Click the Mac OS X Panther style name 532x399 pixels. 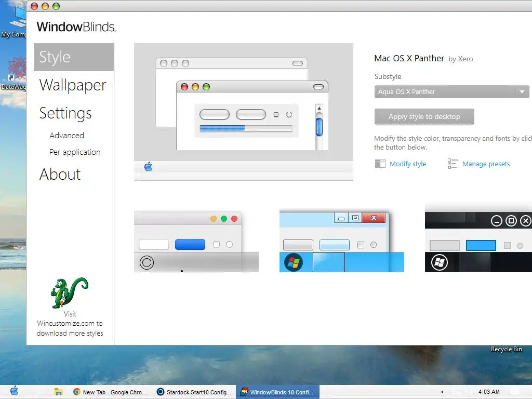[x=409, y=58]
